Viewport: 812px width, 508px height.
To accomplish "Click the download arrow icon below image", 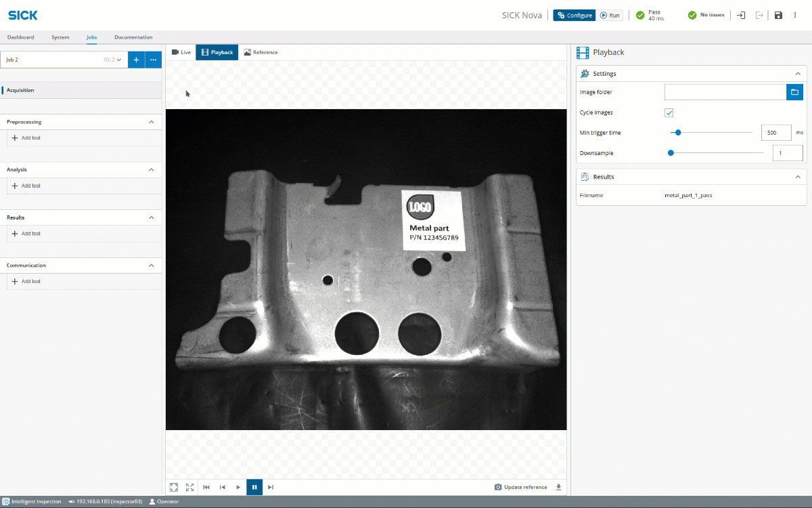I will 558,487.
